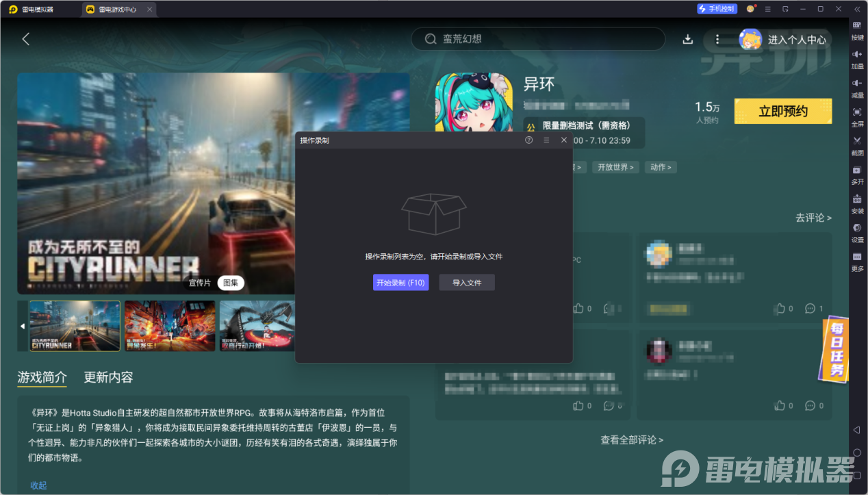Open the download manager icon

(688, 39)
